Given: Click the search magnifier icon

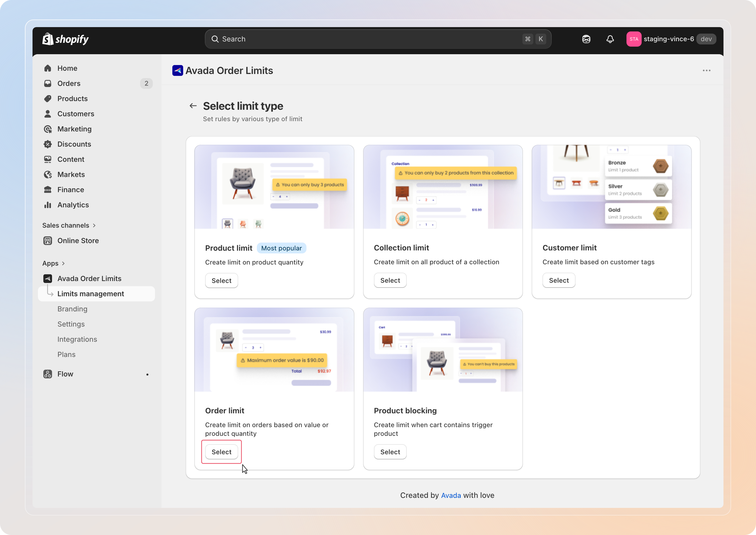Looking at the screenshot, I should 215,39.
